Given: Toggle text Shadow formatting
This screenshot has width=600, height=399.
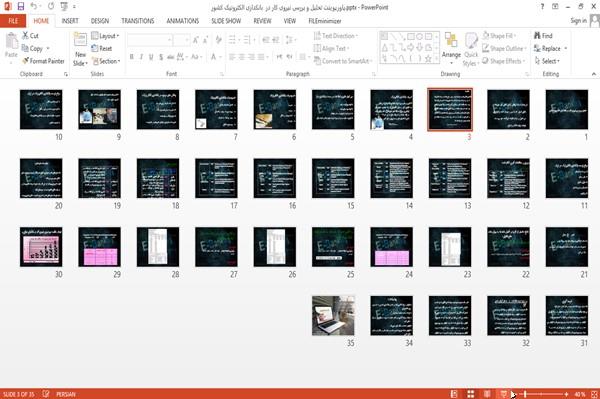Looking at the screenshot, I should click(x=161, y=57).
